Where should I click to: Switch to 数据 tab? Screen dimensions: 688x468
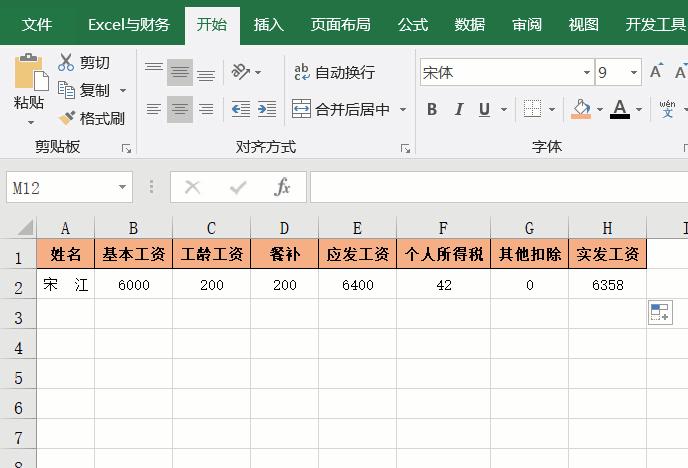(470, 25)
